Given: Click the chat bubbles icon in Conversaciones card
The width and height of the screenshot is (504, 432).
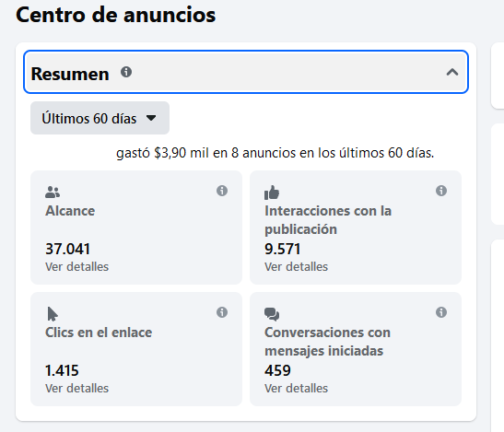Looking at the screenshot, I should 272,314.
